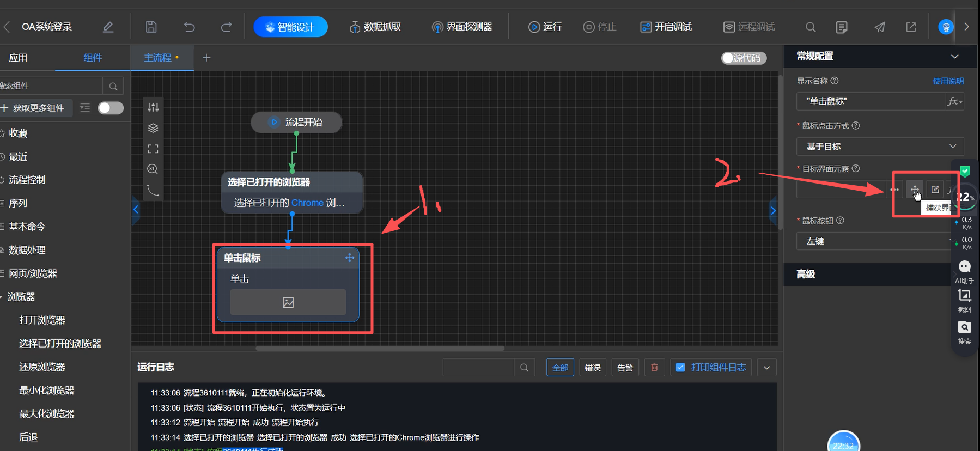Select 最大化浏览器 component
The image size is (980, 451).
(x=46, y=414)
